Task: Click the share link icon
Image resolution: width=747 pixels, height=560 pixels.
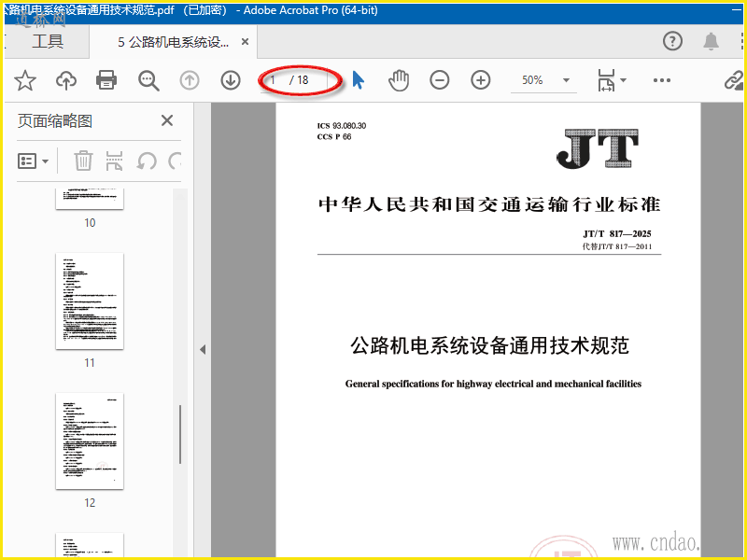Action: (x=734, y=80)
